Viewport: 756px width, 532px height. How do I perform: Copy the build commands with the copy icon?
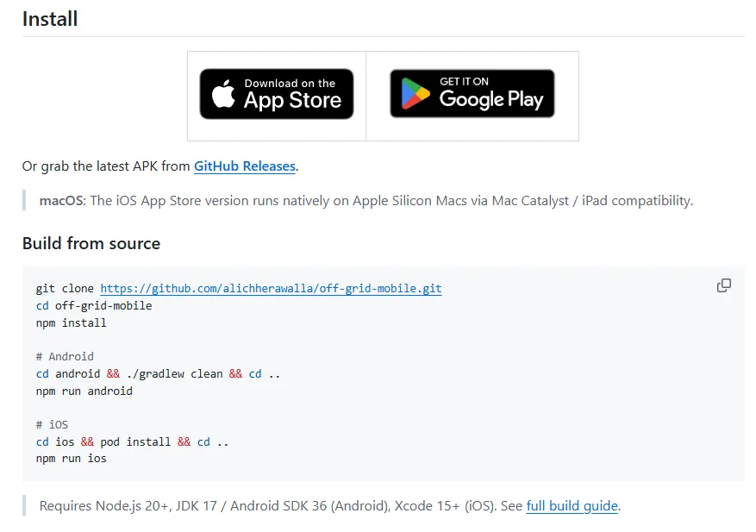[724, 285]
